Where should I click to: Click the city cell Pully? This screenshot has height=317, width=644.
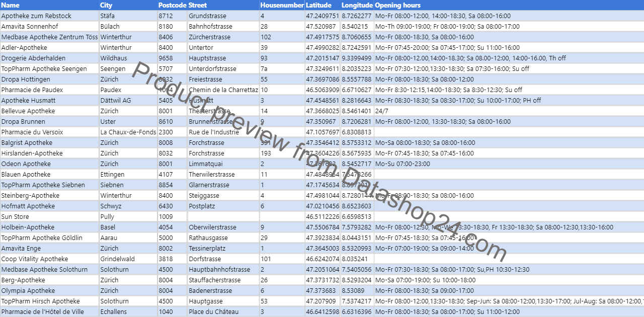point(128,217)
